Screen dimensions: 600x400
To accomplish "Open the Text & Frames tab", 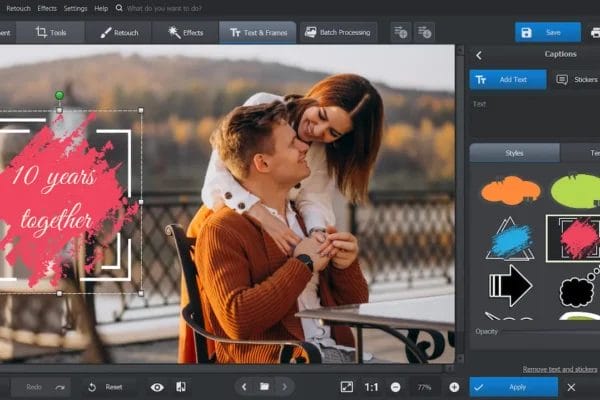I will 257,32.
